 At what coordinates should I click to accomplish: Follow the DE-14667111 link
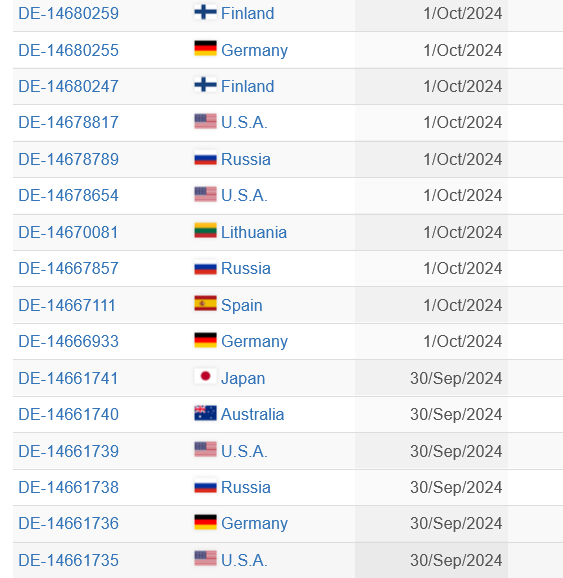(x=67, y=306)
